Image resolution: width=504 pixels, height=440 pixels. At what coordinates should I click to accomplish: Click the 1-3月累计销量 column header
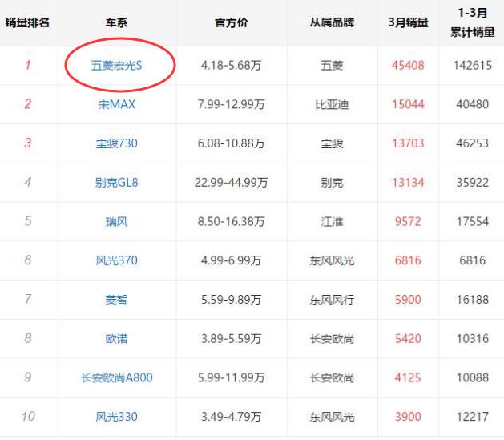pos(471,22)
